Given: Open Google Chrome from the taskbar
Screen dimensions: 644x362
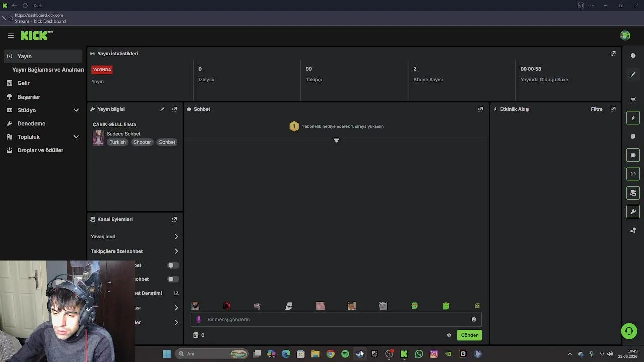Looking at the screenshot, I should coord(330,354).
